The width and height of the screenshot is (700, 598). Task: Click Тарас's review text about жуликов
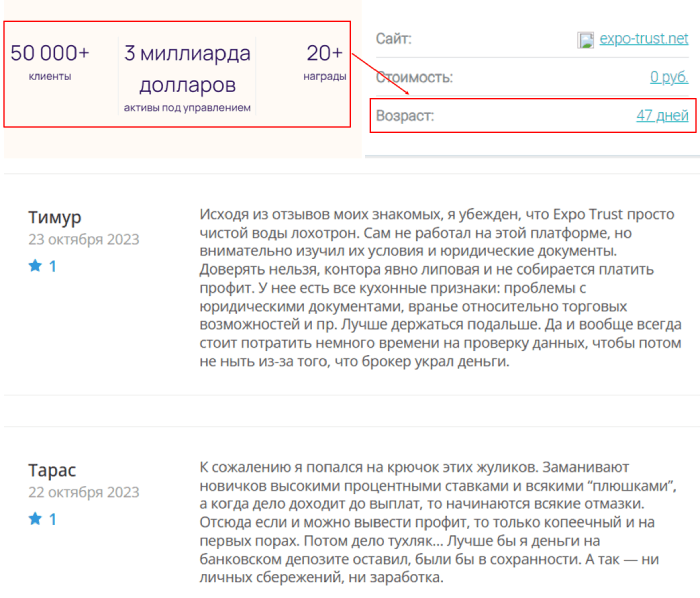click(x=438, y=522)
